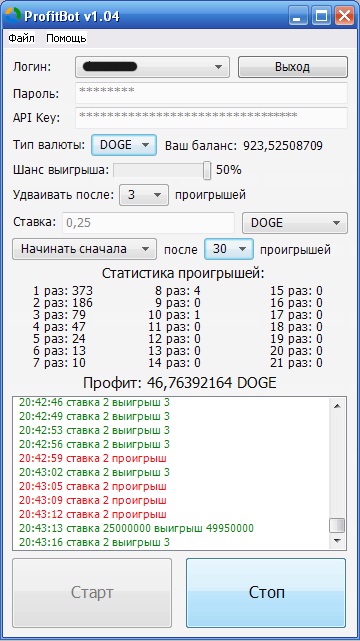The width and height of the screenshot is (360, 641).
Task: Select log line 20:43:16 ставка 2 выигрыш 3
Action: pos(94,542)
